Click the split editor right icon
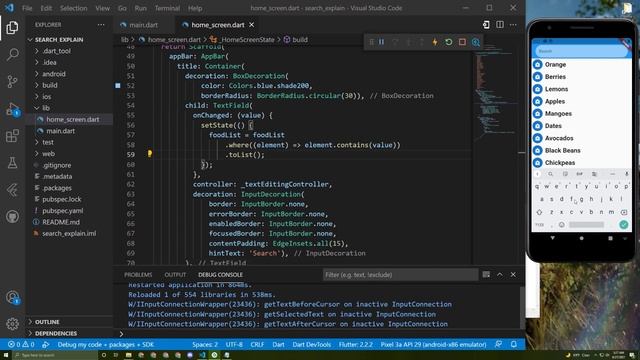Viewport: 640px width, 360px height. (500, 25)
